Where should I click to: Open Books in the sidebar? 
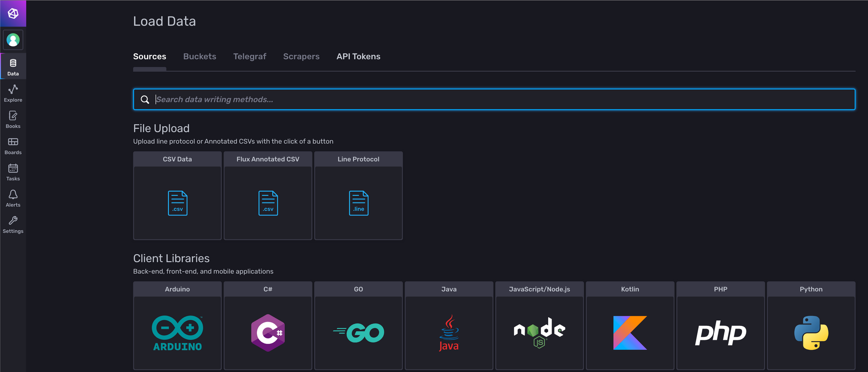pos(13,119)
